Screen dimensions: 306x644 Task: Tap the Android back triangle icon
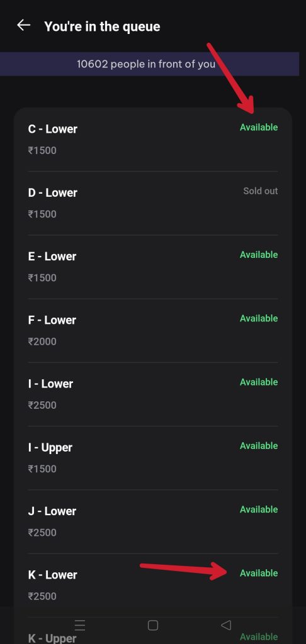(226, 625)
